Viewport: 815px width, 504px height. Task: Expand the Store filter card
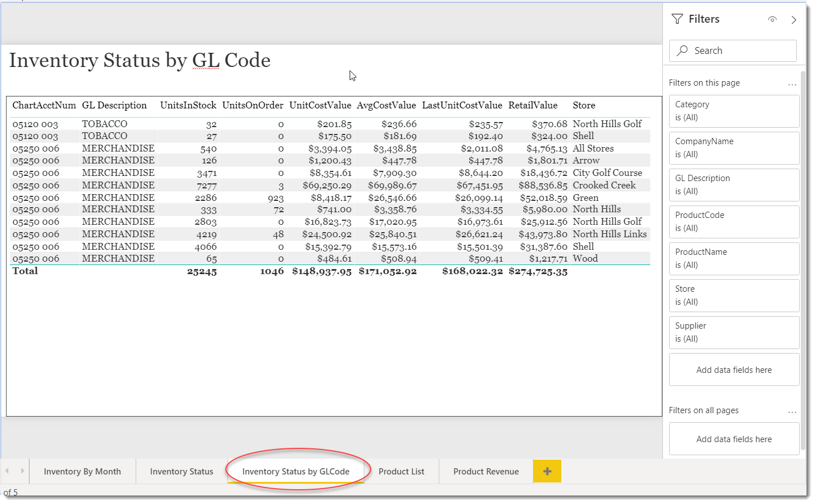pyautogui.click(x=734, y=295)
